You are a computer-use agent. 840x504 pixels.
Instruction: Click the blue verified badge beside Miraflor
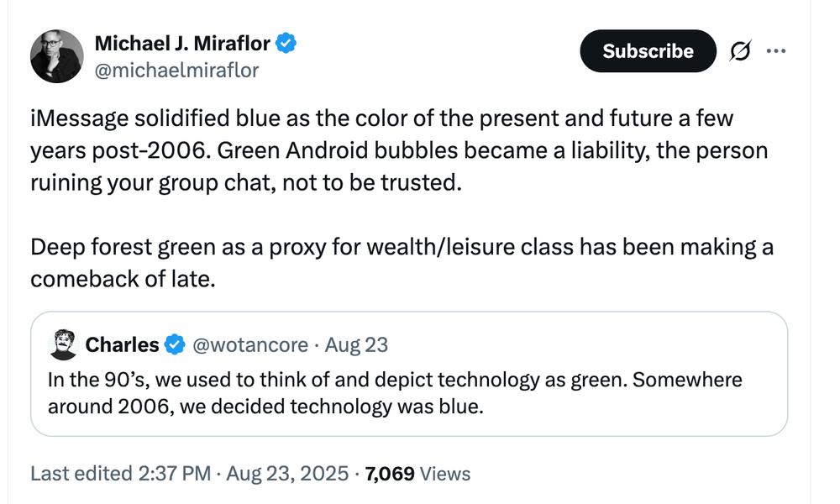pyautogui.click(x=286, y=44)
